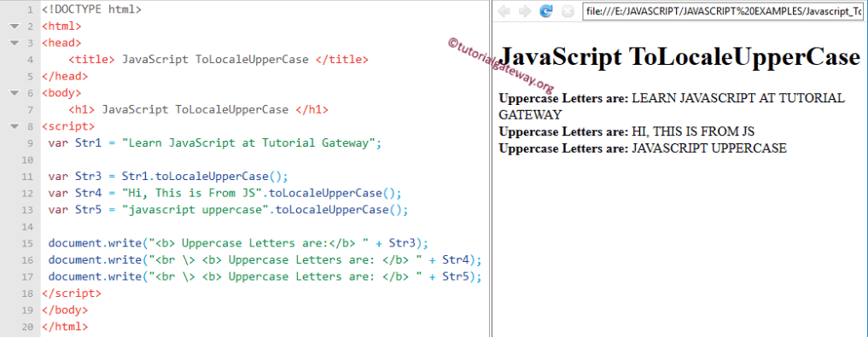The height and width of the screenshot is (337, 868).
Task: Click the title tag text on line 4
Action: [x=218, y=59]
